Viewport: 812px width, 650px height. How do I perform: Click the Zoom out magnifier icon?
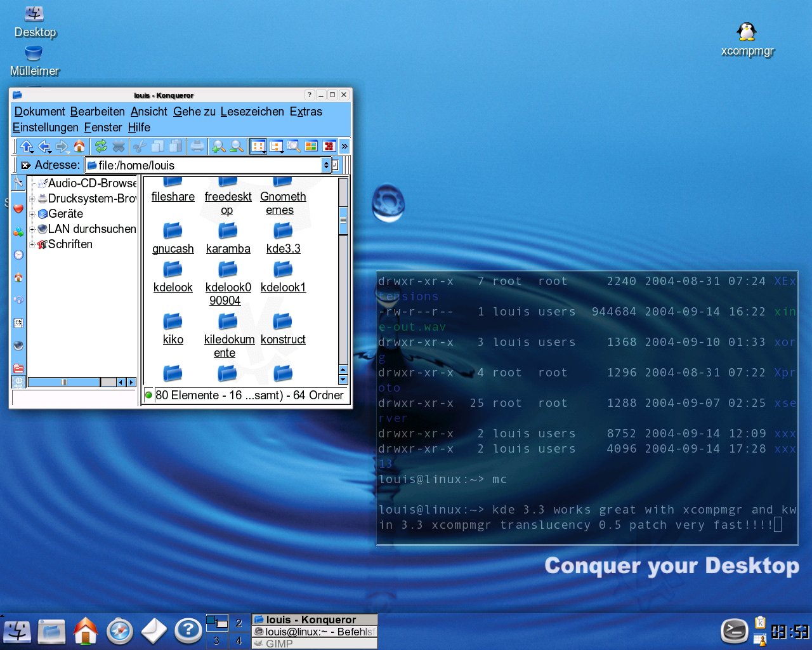pos(237,147)
